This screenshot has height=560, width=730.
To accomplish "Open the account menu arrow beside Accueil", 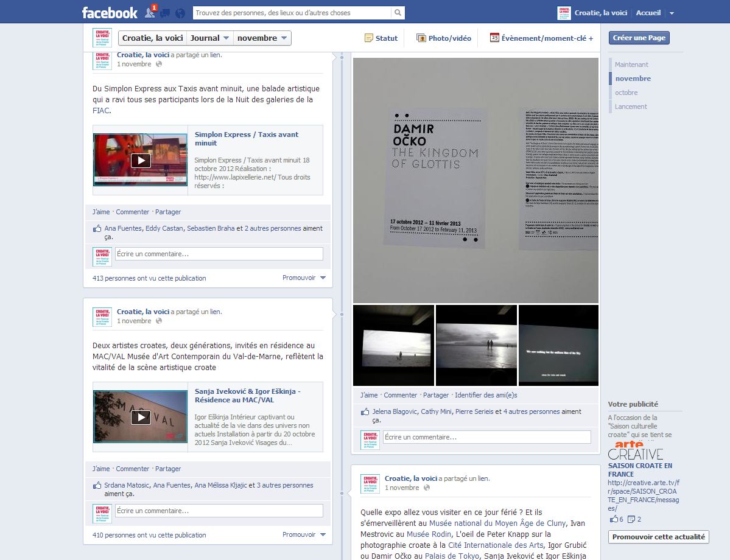I will 672,13.
